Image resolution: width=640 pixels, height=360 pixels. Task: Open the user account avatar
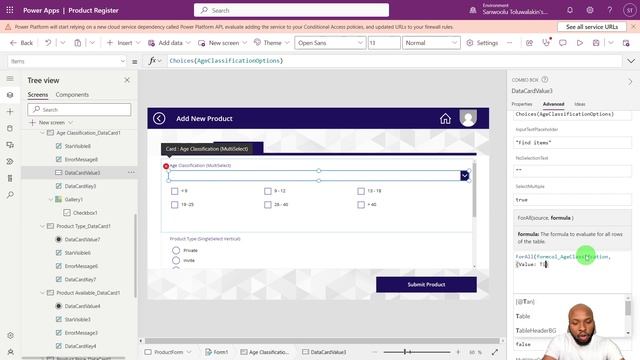(x=629, y=10)
